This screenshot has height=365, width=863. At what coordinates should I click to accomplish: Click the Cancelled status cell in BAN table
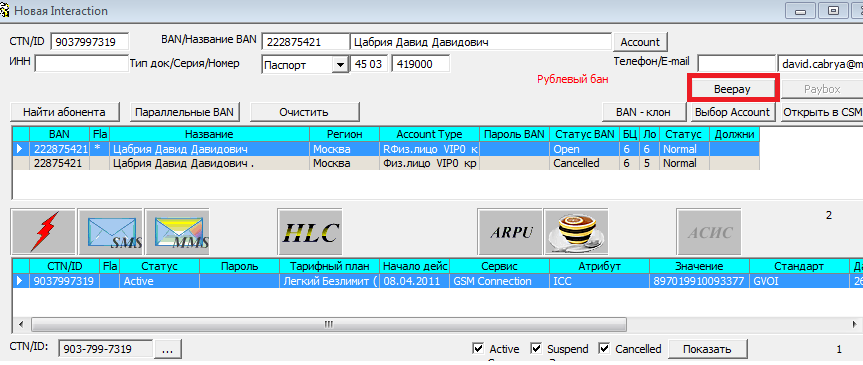585,163
